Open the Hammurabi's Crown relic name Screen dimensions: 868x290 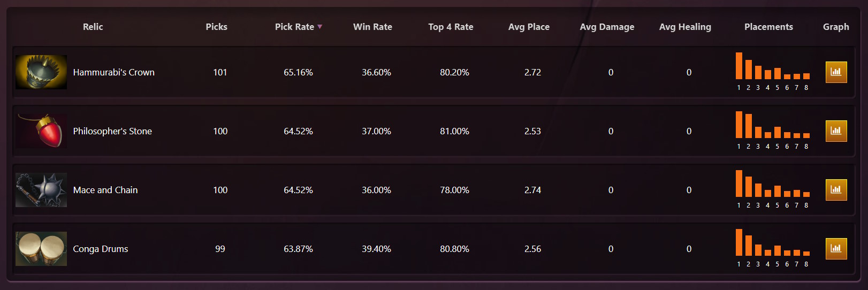tap(113, 72)
